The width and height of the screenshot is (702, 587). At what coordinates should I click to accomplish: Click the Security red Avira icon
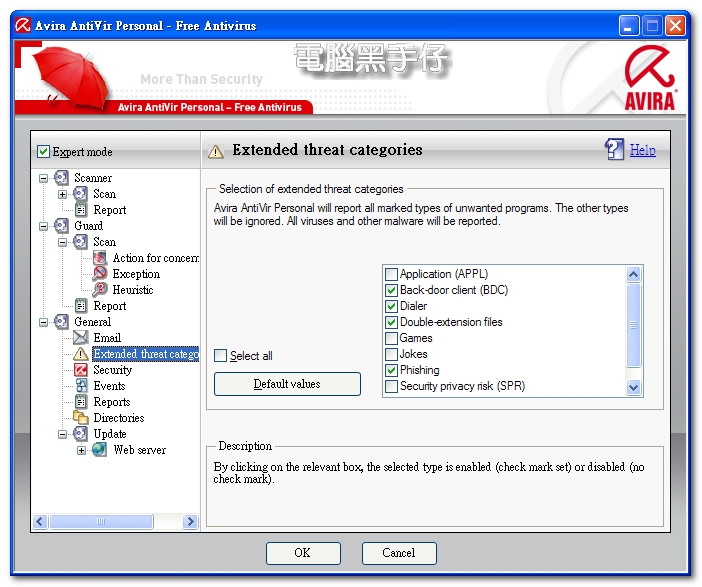(81, 370)
